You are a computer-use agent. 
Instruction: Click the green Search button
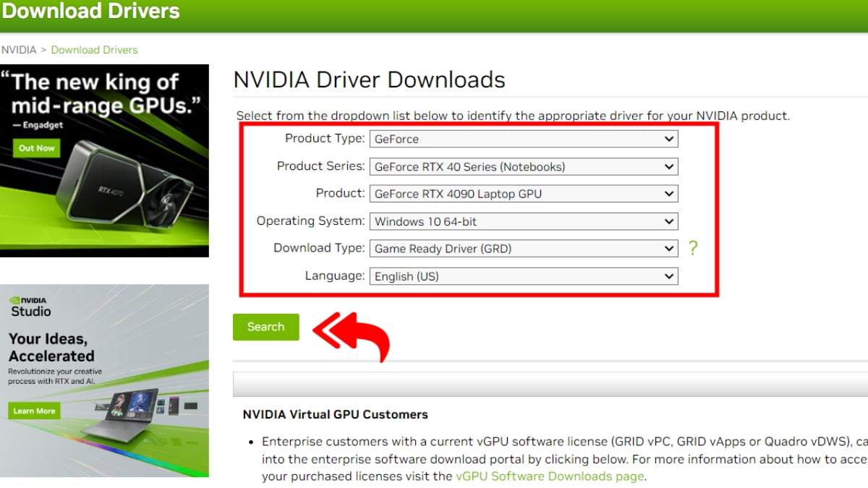coord(265,327)
